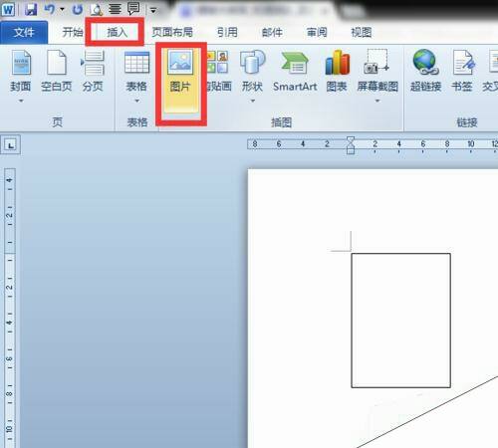
Task: Click inside the rectangle shape in document
Action: click(x=400, y=321)
